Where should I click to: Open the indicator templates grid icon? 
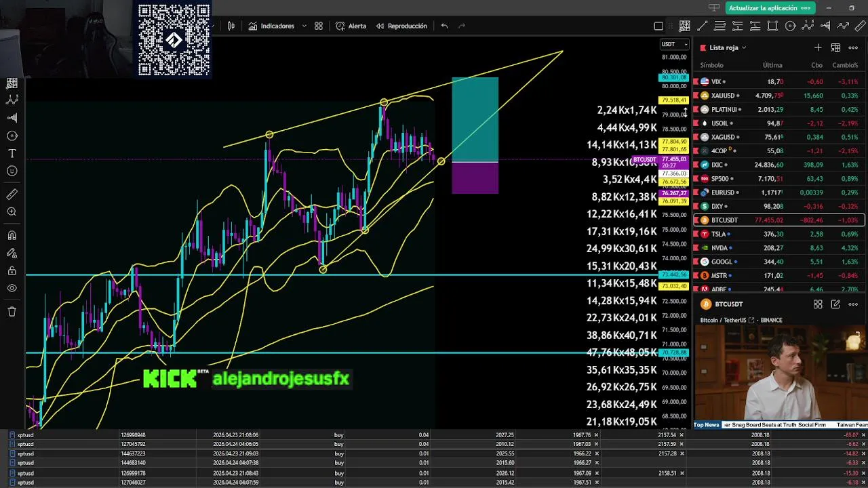(319, 26)
